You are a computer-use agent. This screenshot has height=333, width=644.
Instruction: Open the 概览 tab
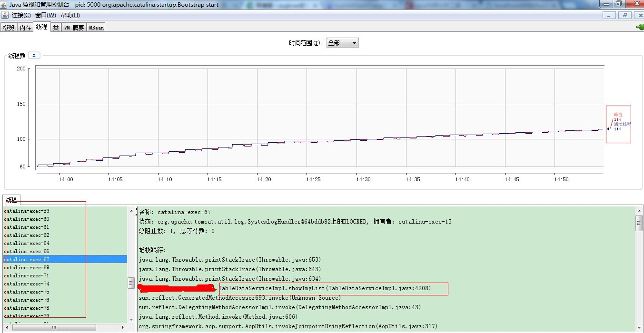[9, 27]
